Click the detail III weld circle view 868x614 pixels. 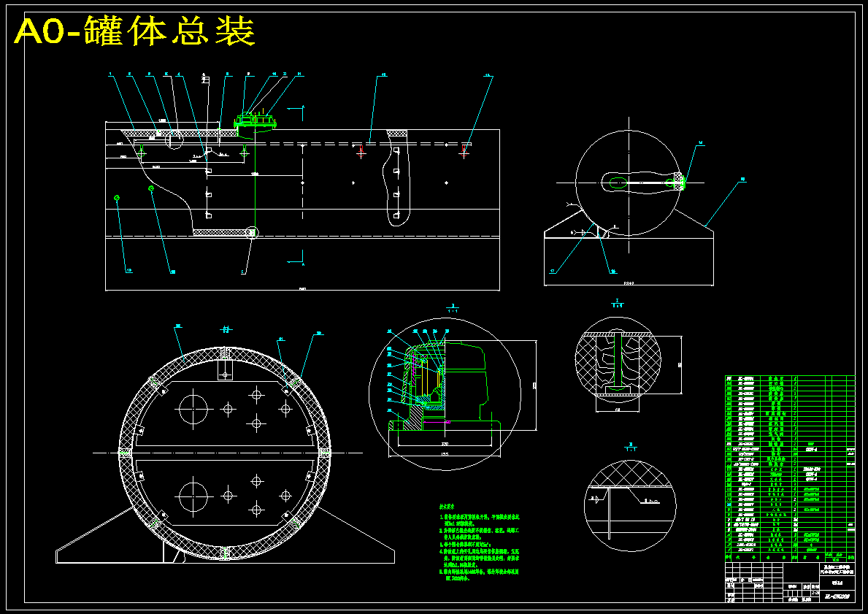pyautogui.click(x=630, y=507)
